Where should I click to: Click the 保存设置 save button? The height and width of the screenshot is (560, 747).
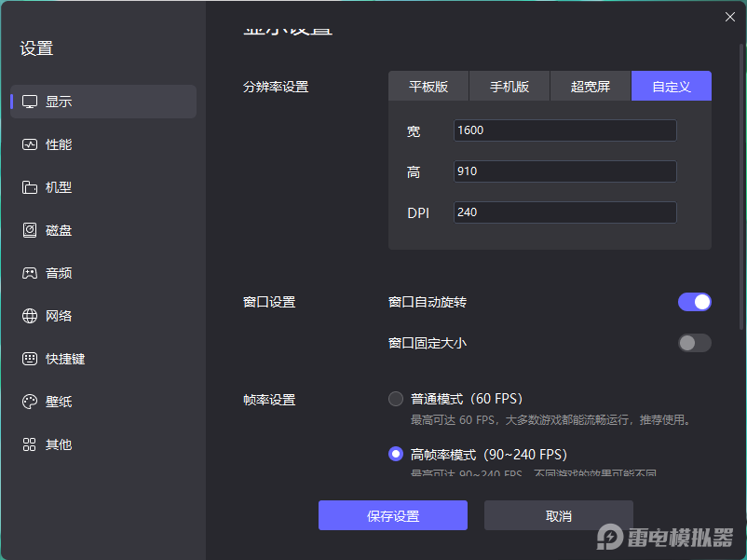click(x=392, y=515)
